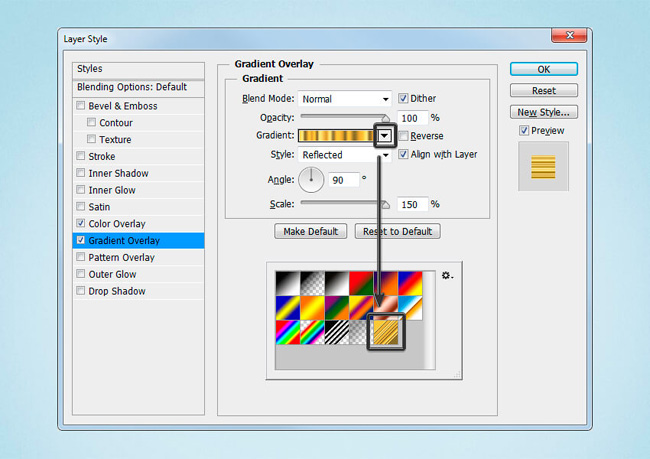
Task: Tick the Texture checkbox
Action: coord(92,139)
